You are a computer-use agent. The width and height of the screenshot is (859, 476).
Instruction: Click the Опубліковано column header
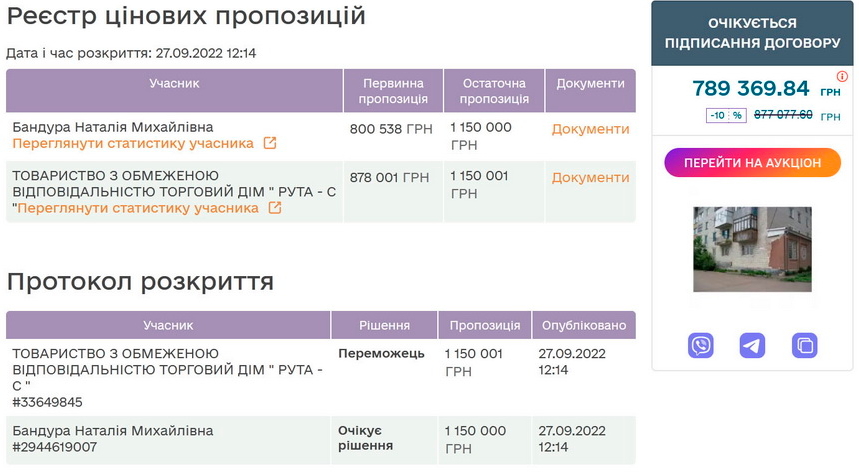click(584, 325)
